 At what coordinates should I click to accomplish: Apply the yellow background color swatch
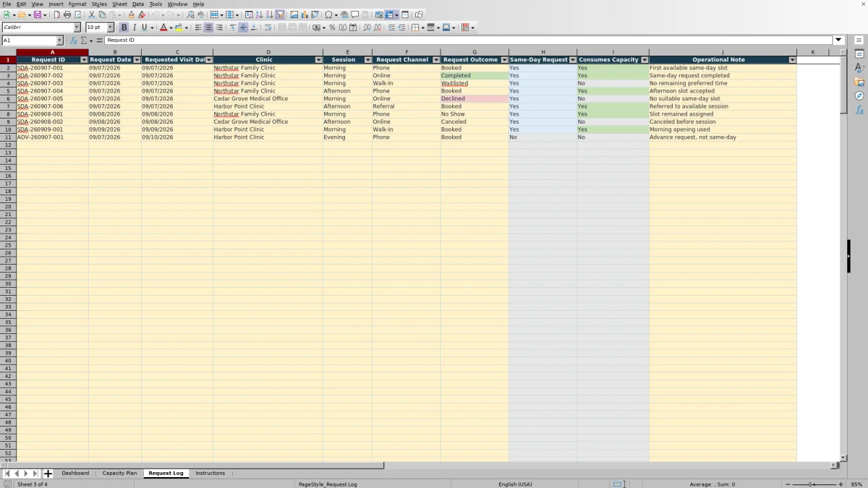pyautogui.click(x=178, y=27)
